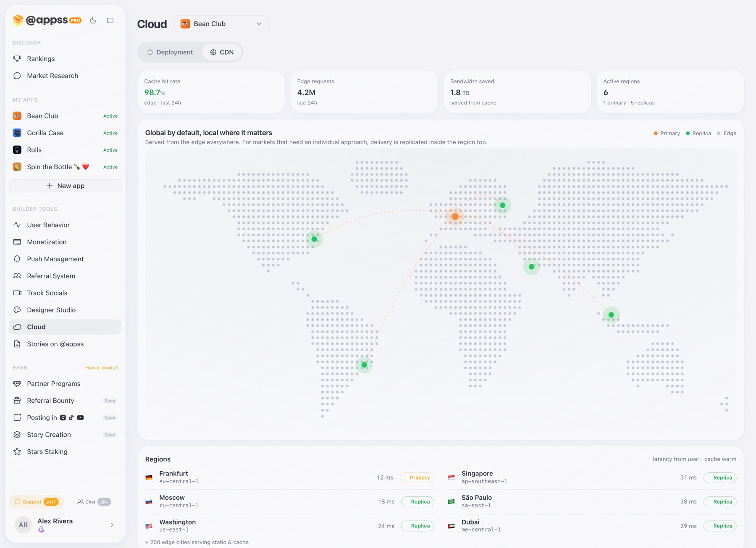Image resolution: width=756 pixels, height=548 pixels.
Task: Click the Moscow replica map marker
Action: tap(502, 205)
